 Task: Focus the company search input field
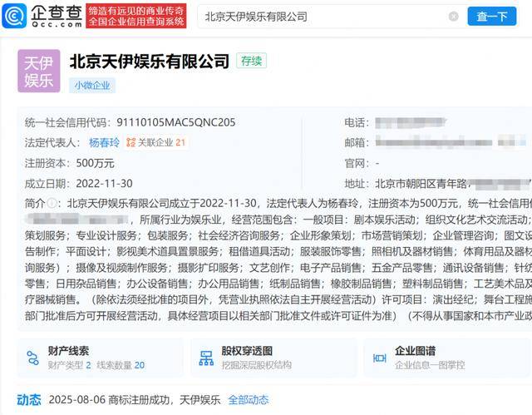pos(325,17)
